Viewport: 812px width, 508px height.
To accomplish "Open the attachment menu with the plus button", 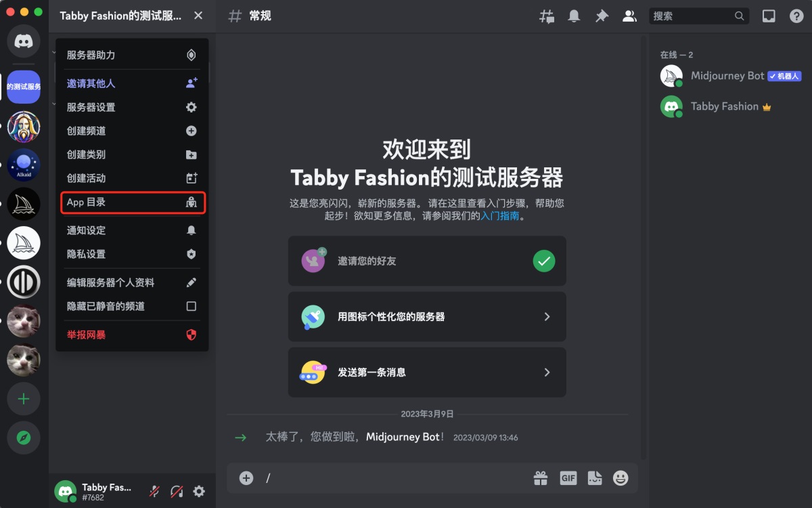I will point(246,478).
